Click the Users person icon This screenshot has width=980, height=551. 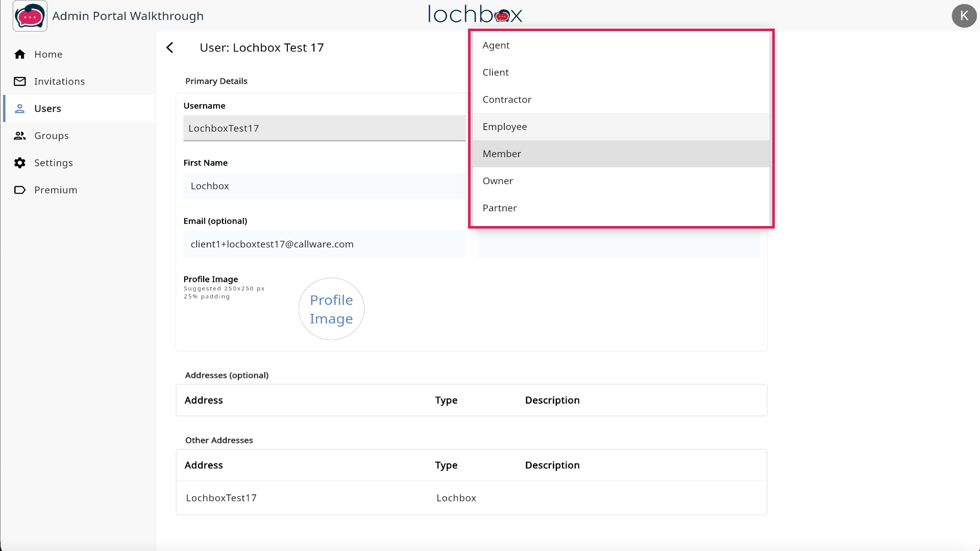[20, 109]
